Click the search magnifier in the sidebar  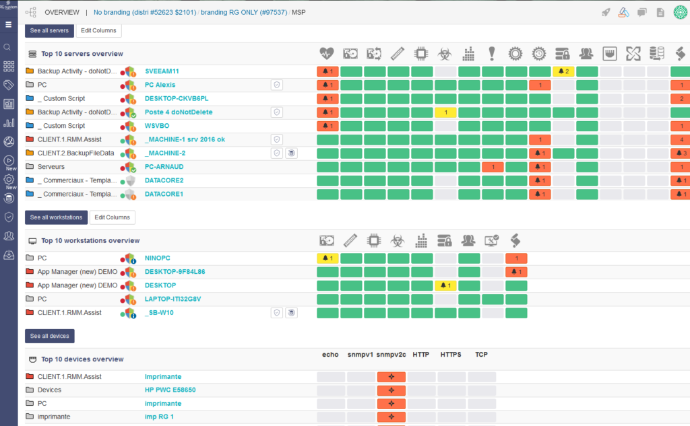8,47
